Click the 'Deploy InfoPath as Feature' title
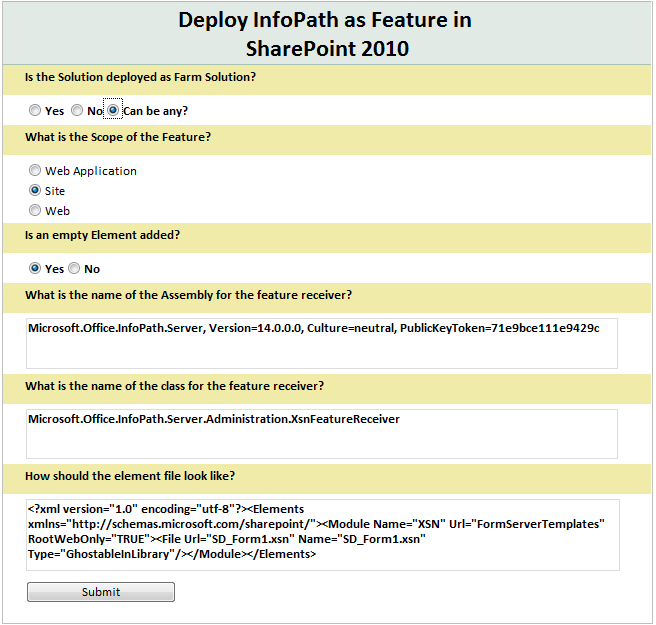 pyautogui.click(x=327, y=34)
